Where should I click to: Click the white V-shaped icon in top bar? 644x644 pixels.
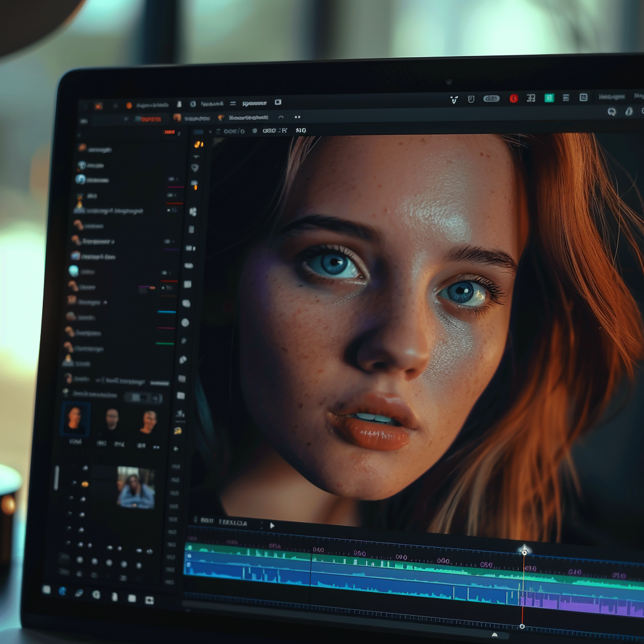pyautogui.click(x=454, y=99)
